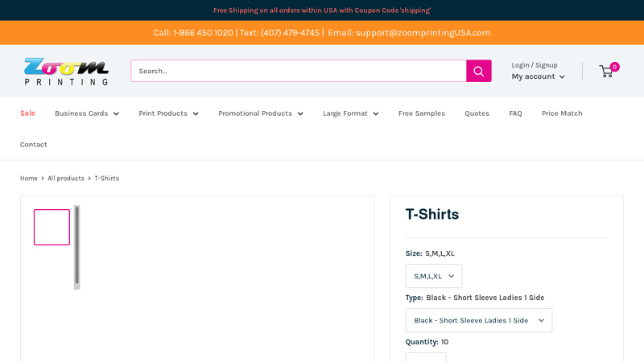This screenshot has height=362, width=644.
Task: Expand the Promotional Products menu
Action: 261,113
